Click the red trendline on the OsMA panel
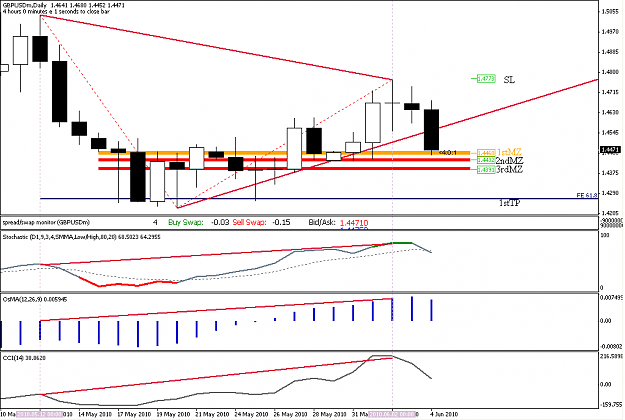 tap(216, 309)
